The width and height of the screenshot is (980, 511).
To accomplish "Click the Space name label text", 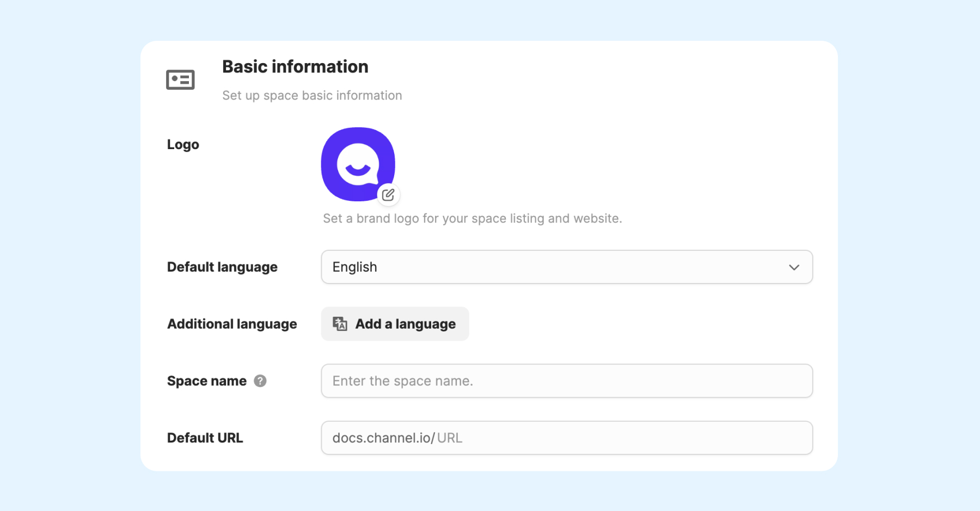I will click(207, 381).
